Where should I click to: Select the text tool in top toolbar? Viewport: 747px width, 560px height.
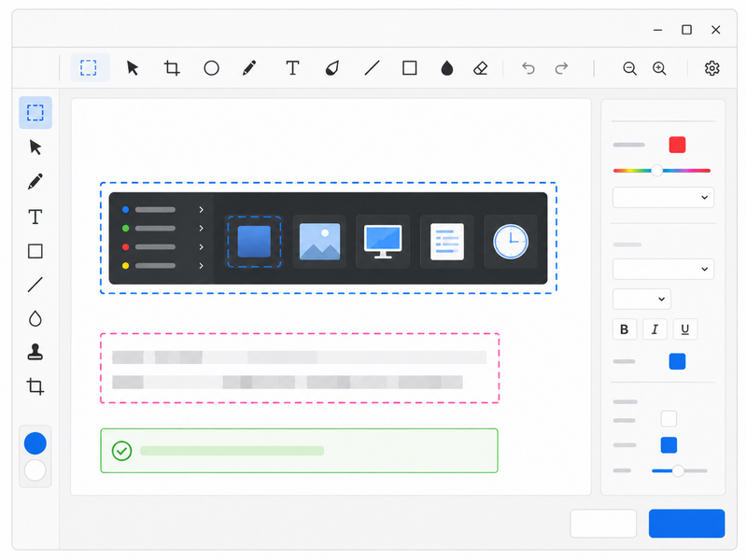click(x=292, y=68)
